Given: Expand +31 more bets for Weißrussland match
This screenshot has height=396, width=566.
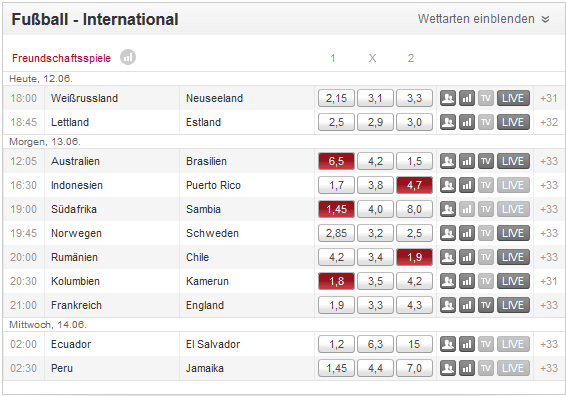Looking at the screenshot, I should 549,98.
